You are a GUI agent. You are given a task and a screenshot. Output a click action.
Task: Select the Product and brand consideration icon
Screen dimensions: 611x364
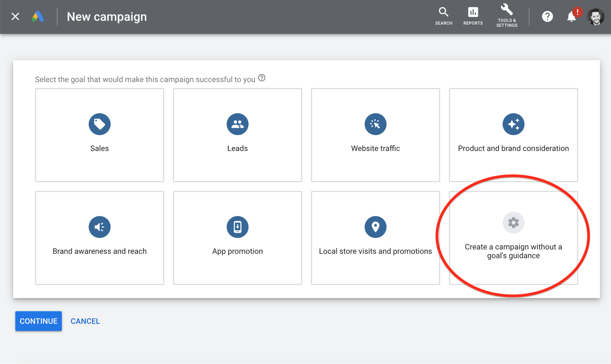coord(513,123)
